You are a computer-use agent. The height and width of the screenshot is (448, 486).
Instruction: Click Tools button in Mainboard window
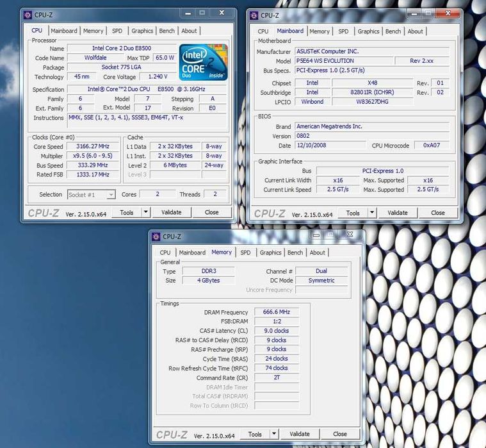pos(353,213)
